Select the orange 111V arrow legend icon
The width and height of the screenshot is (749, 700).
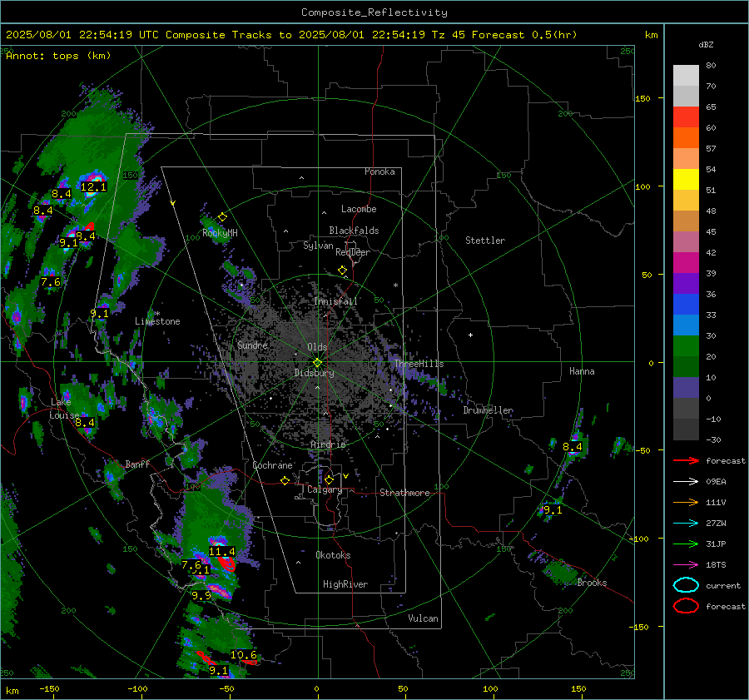(686, 502)
